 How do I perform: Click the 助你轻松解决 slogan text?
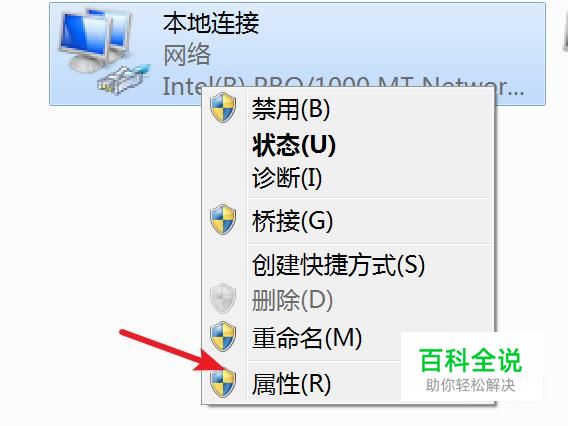point(470,385)
